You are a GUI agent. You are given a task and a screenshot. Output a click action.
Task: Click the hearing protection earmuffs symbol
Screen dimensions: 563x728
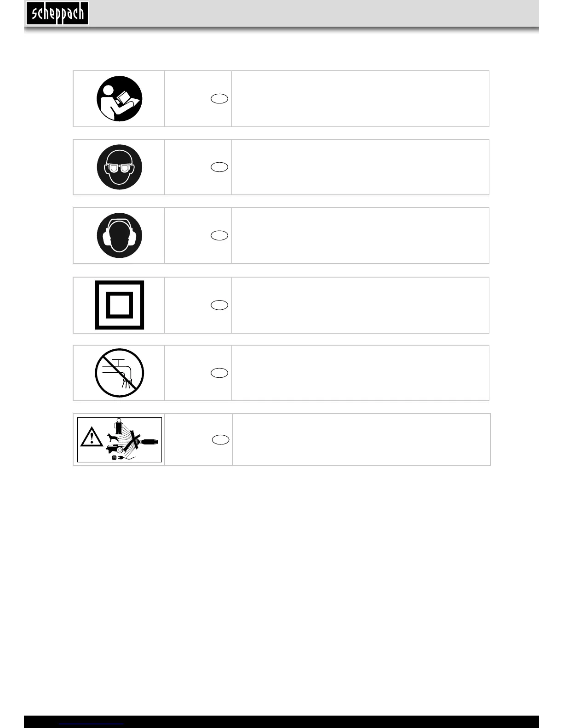point(119,235)
